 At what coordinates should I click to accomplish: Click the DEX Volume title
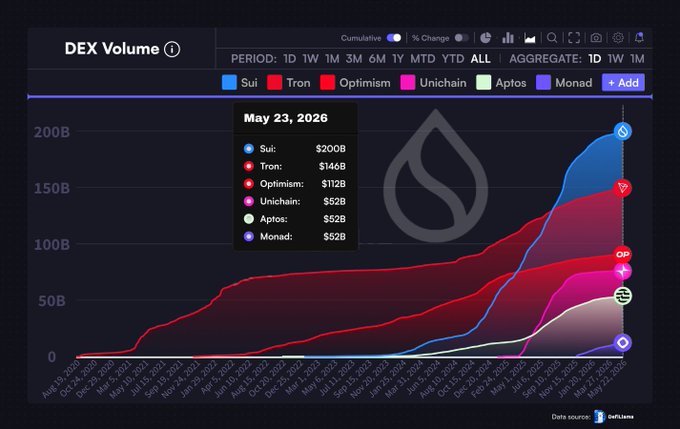pyautogui.click(x=112, y=49)
